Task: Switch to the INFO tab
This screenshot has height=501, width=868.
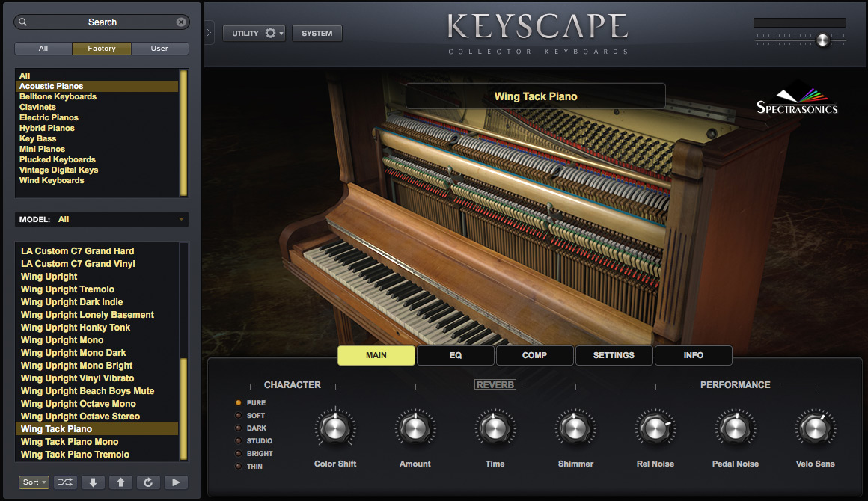Action: click(694, 355)
